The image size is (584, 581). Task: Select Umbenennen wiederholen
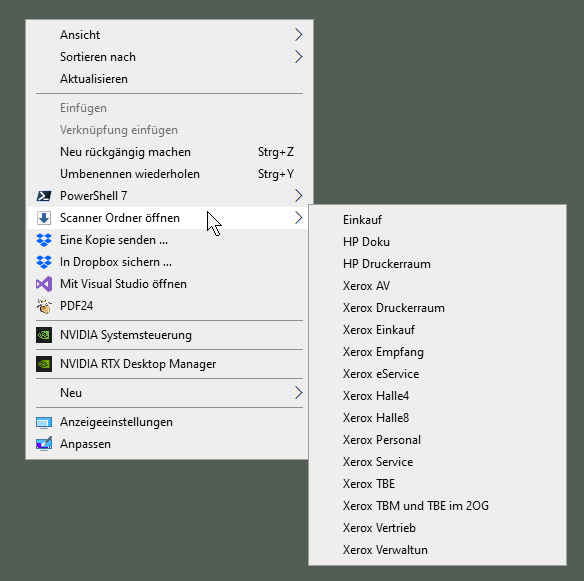coord(169,174)
